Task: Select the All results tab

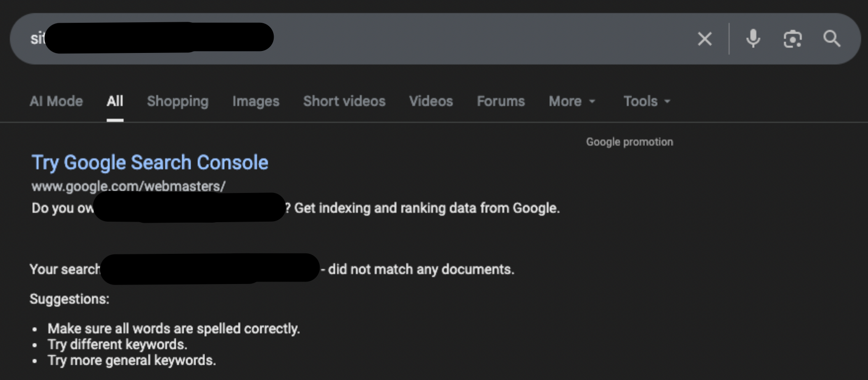Action: coord(115,101)
